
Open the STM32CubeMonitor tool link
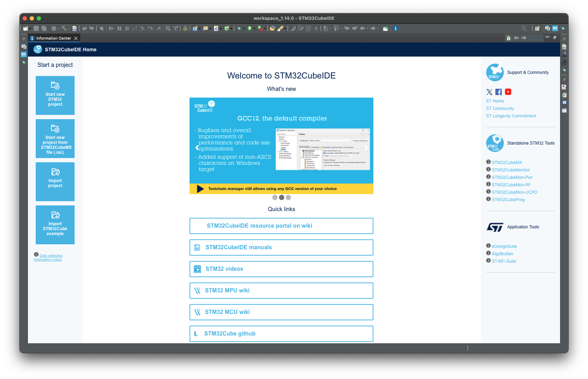tap(511, 170)
